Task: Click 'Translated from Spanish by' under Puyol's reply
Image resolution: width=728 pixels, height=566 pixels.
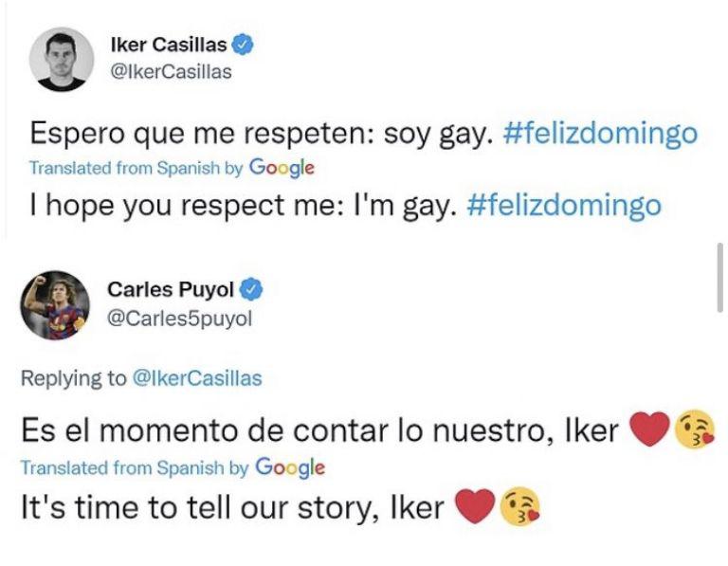Action: (x=136, y=468)
